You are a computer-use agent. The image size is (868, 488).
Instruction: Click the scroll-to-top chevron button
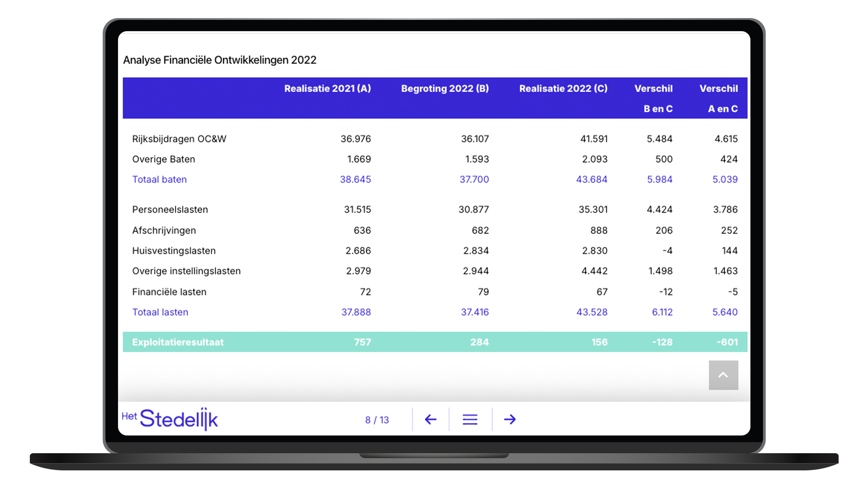(x=723, y=375)
